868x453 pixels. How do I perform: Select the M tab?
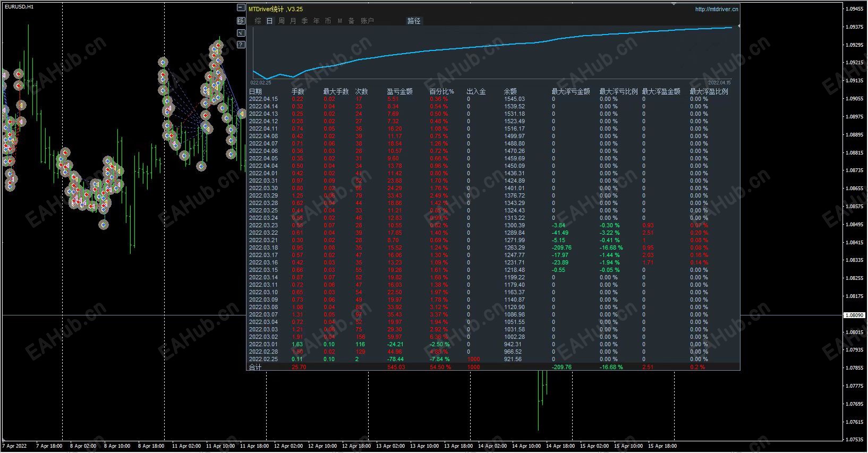[x=340, y=21]
